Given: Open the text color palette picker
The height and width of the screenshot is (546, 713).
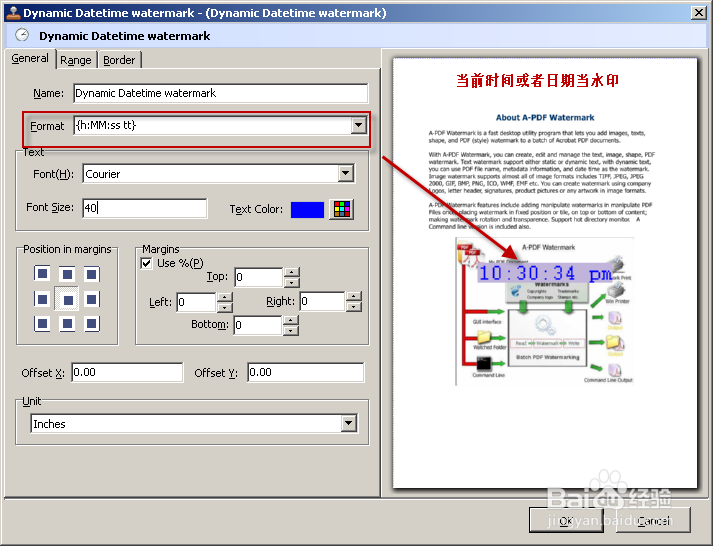Looking at the screenshot, I should click(341, 209).
